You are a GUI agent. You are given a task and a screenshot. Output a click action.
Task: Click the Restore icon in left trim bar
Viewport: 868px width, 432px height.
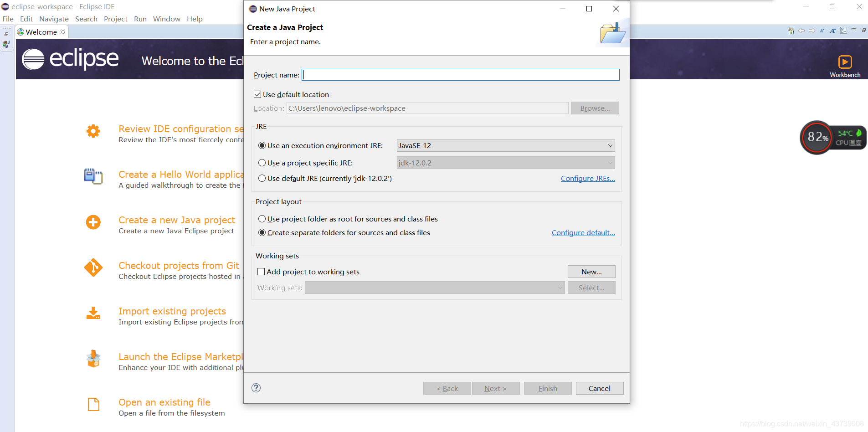tap(6, 35)
